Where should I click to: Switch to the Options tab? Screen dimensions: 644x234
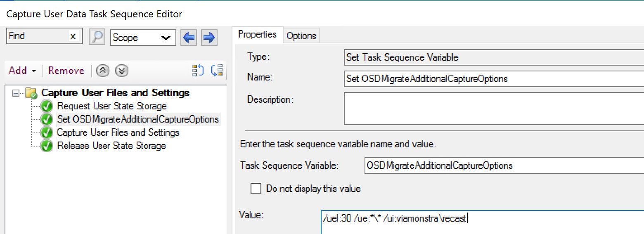point(301,36)
